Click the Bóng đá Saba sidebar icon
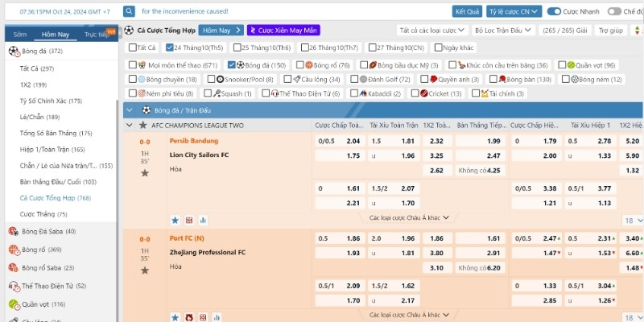This screenshot has height=322, width=644. [x=13, y=231]
